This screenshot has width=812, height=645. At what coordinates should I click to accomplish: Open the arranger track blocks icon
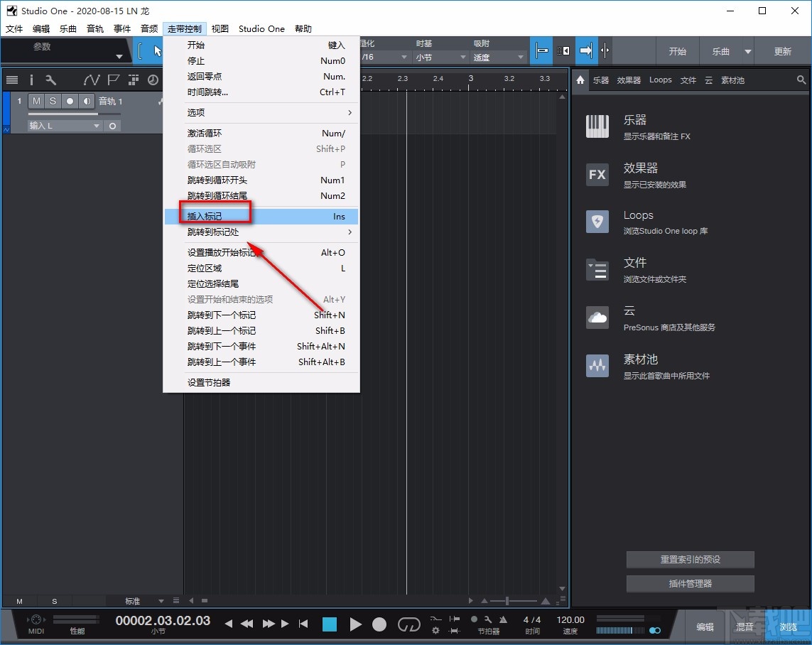coord(134,80)
